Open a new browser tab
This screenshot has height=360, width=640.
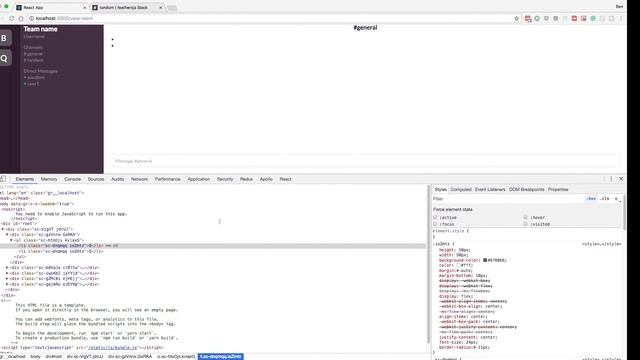point(172,7)
